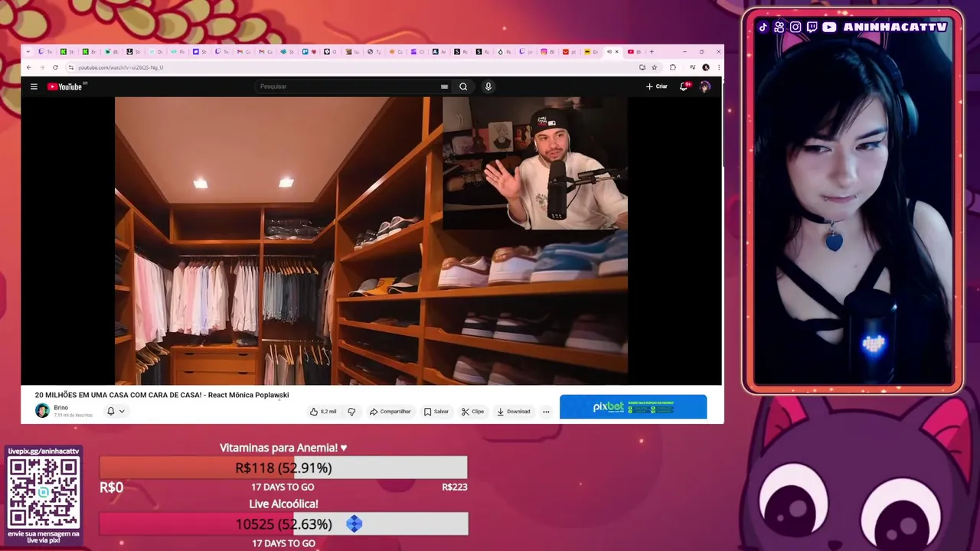Switch to the Instagram tab
The height and width of the screenshot is (551, 980).
[x=547, y=51]
